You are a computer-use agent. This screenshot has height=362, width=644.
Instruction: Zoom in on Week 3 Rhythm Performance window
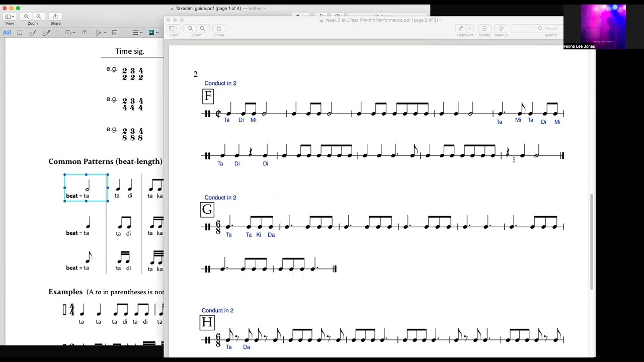(202, 29)
